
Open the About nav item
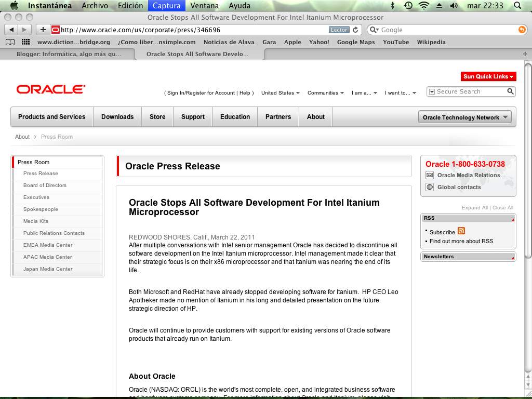316,117
